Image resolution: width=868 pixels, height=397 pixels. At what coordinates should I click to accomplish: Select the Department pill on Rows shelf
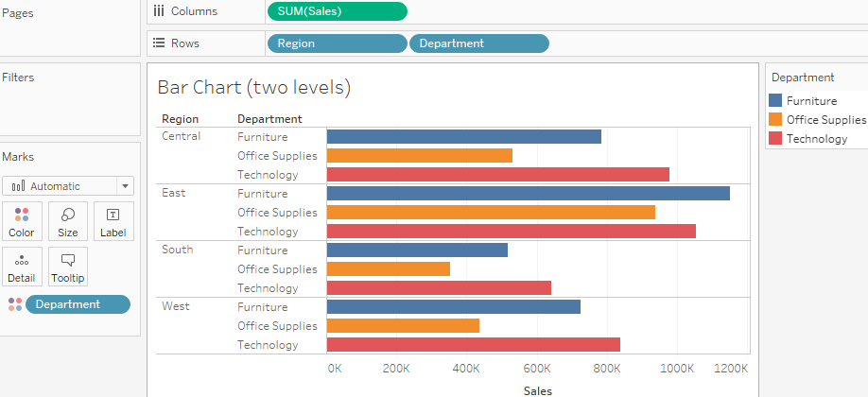(478, 43)
